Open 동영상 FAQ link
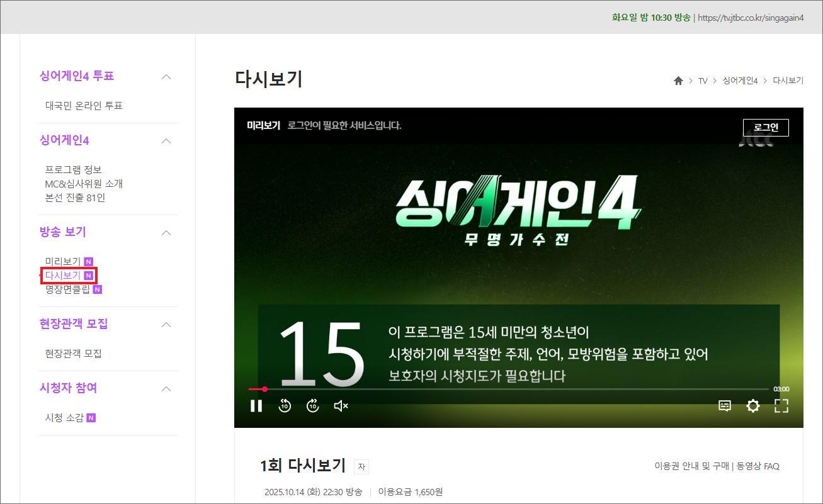 coord(758,466)
